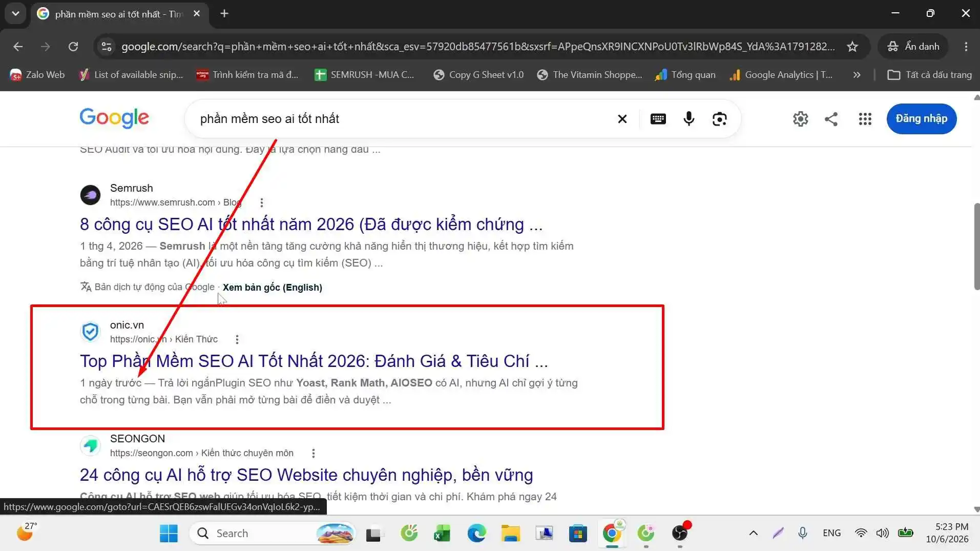Click the Windows taskbar Search box
This screenshot has height=551, width=980.
click(x=273, y=533)
